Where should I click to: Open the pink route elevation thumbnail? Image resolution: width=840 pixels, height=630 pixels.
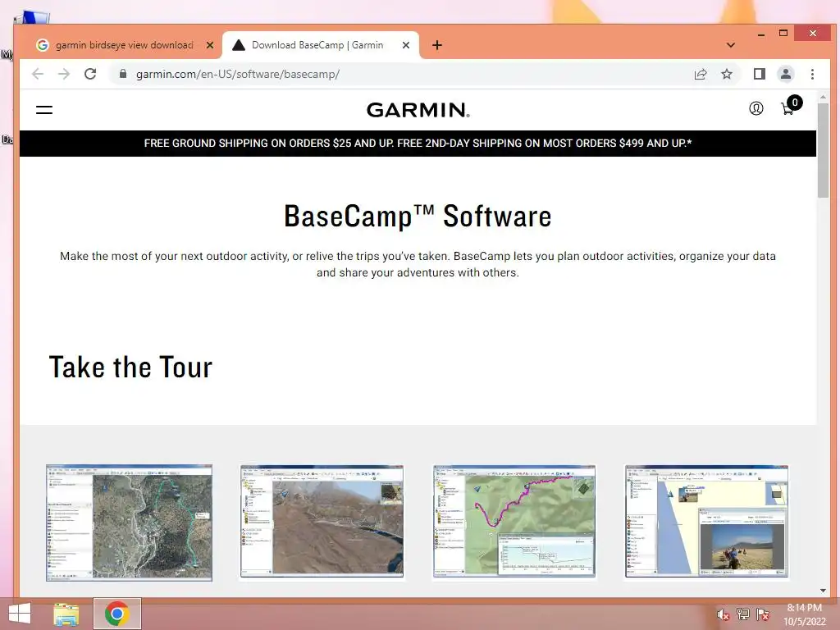coord(514,521)
